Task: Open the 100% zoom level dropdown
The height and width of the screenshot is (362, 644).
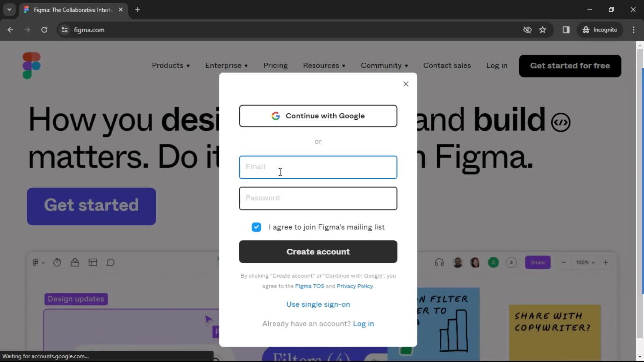Action: pyautogui.click(x=585, y=262)
